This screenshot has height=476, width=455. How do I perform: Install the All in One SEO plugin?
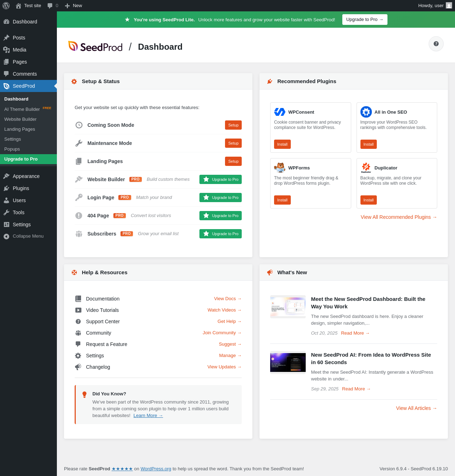[x=369, y=144]
